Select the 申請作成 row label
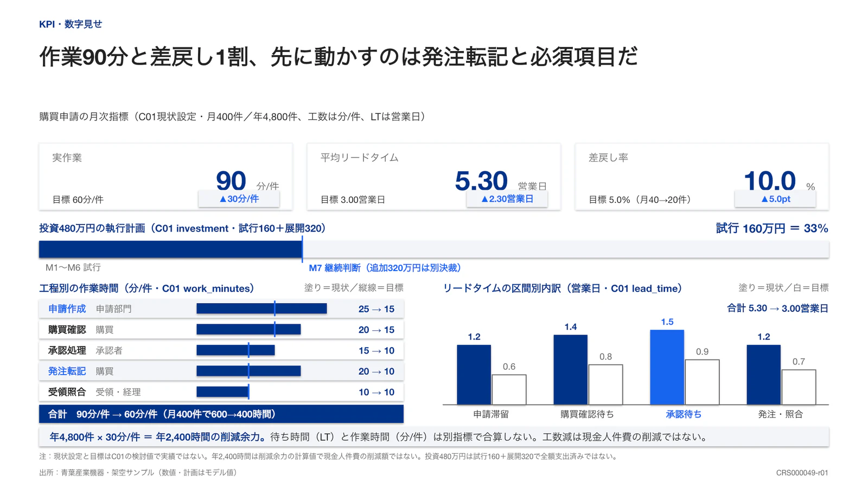The height and width of the screenshot is (488, 868). 67,309
